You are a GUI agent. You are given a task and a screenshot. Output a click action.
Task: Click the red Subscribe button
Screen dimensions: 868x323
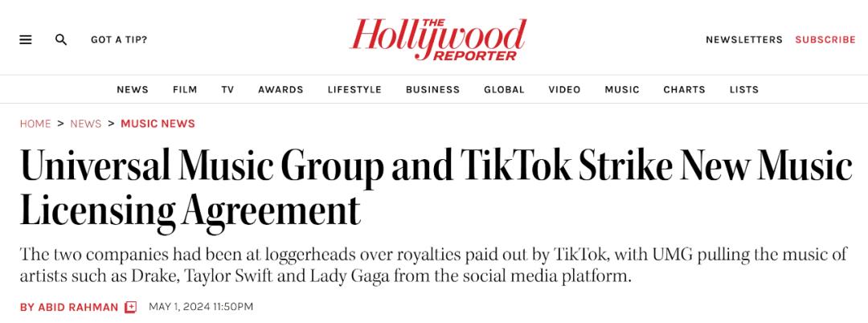[x=825, y=40]
